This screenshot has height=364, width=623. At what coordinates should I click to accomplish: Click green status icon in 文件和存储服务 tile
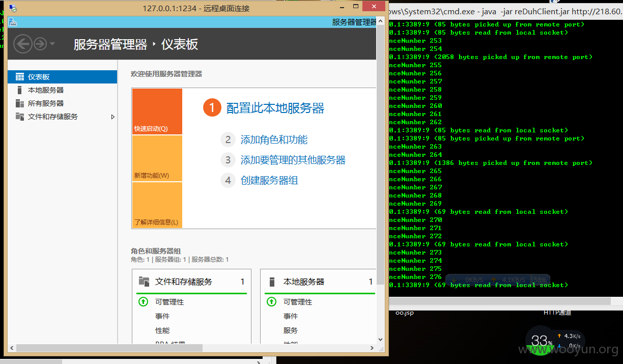point(143,302)
